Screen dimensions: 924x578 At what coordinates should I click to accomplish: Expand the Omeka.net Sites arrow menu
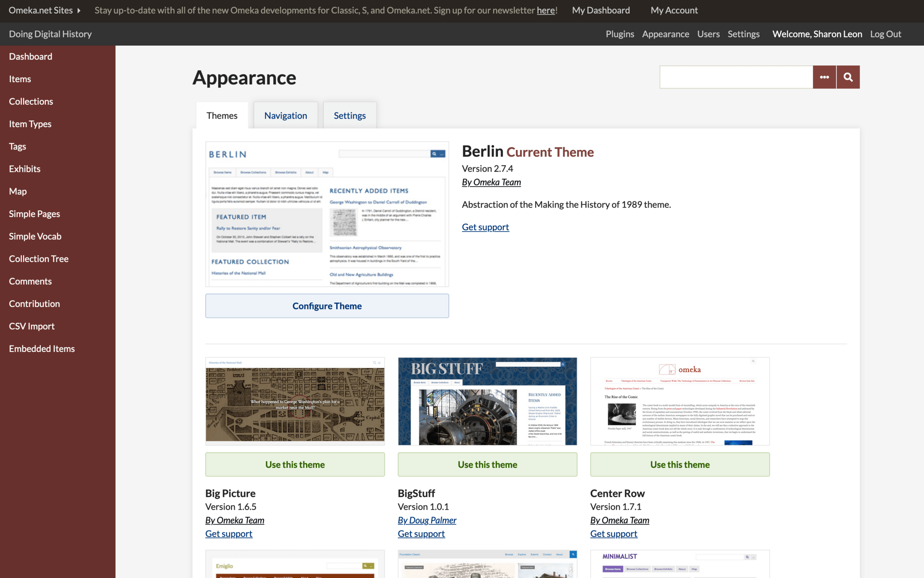point(79,10)
